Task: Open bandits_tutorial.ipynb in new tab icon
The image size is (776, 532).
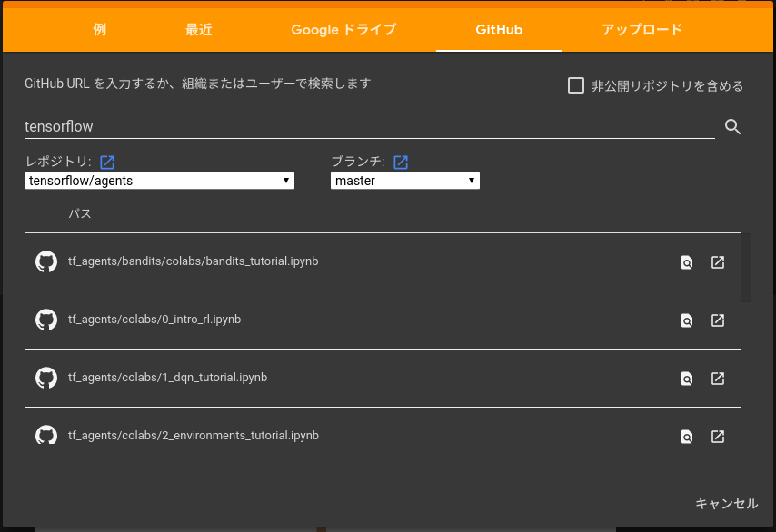Action: [718, 262]
